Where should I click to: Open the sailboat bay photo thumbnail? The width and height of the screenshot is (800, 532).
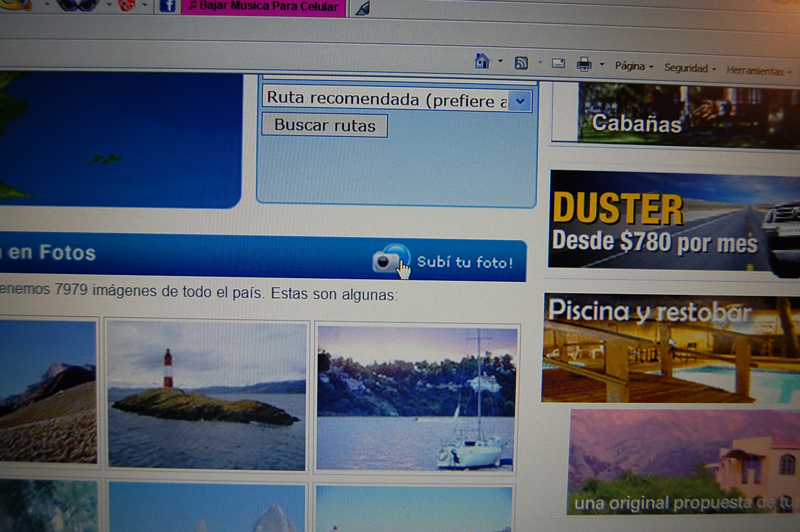pos(416,399)
